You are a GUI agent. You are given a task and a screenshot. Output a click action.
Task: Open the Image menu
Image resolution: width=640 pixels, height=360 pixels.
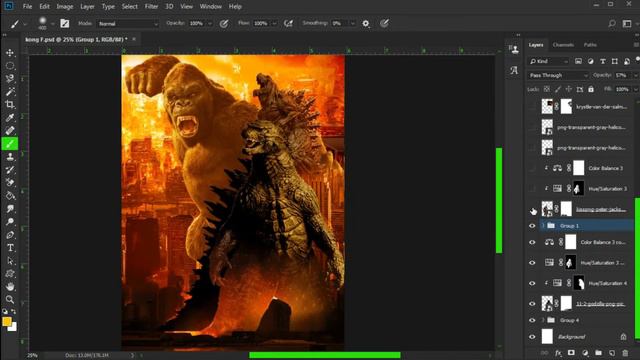coord(64,7)
